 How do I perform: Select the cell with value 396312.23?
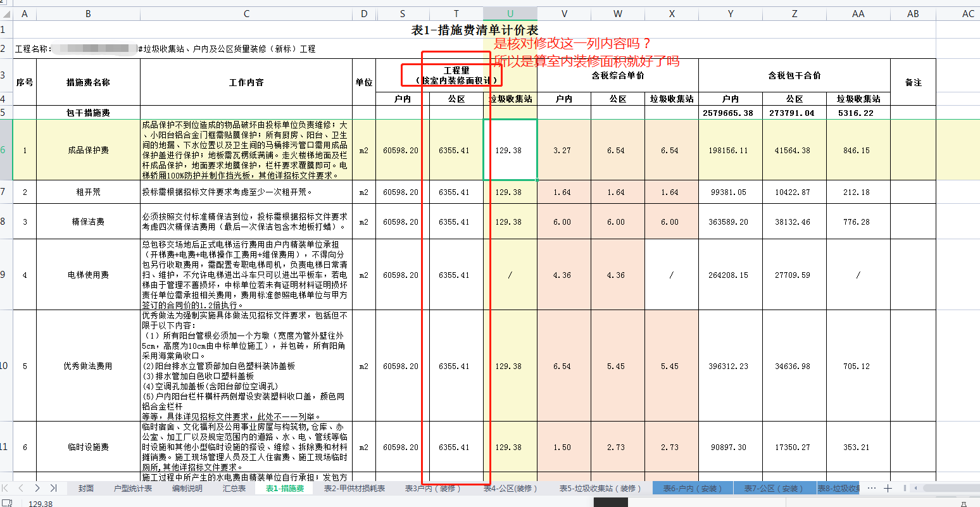[x=731, y=366]
